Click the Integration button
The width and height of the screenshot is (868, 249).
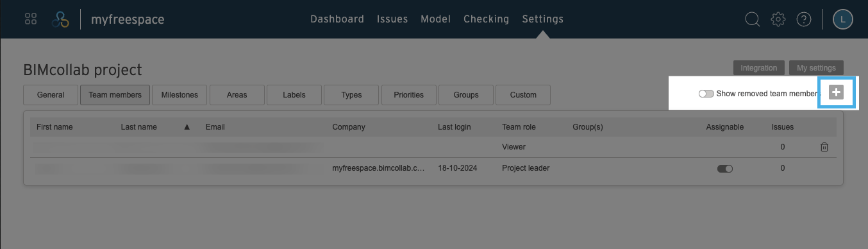click(759, 67)
